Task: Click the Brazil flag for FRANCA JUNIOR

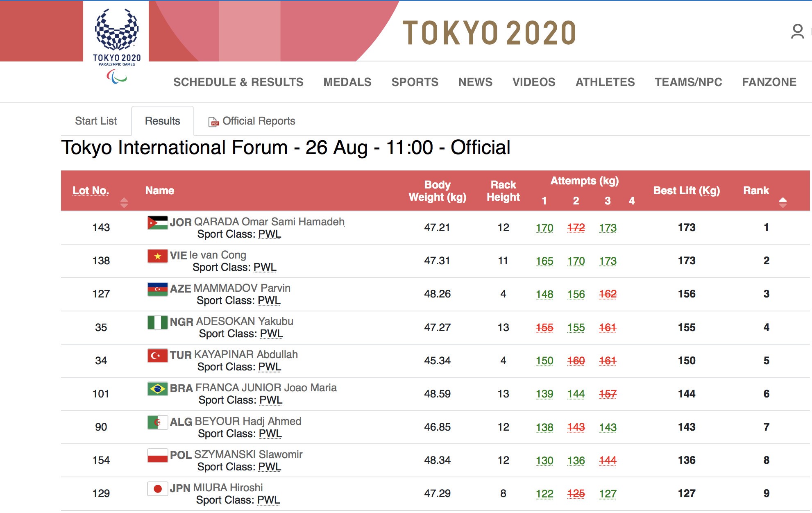Action: click(x=157, y=389)
